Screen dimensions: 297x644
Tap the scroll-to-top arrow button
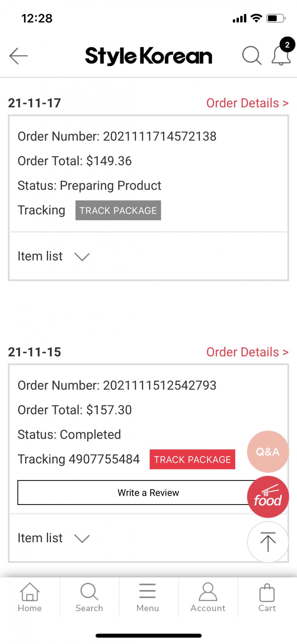(268, 542)
